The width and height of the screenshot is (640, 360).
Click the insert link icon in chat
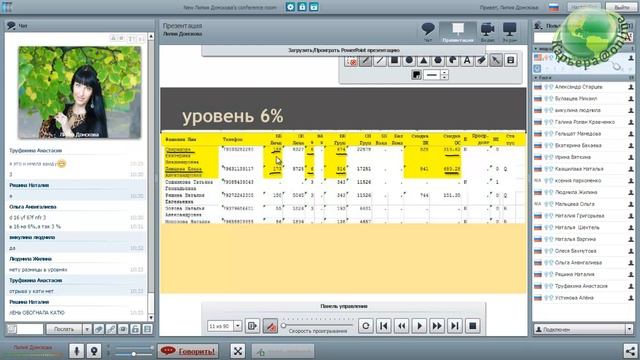111,329
